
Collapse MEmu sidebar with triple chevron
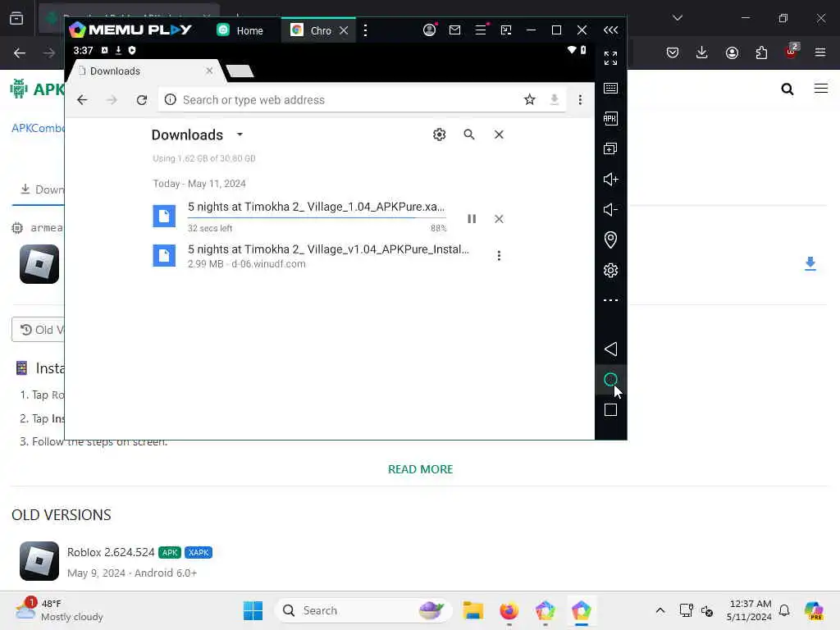(x=610, y=30)
